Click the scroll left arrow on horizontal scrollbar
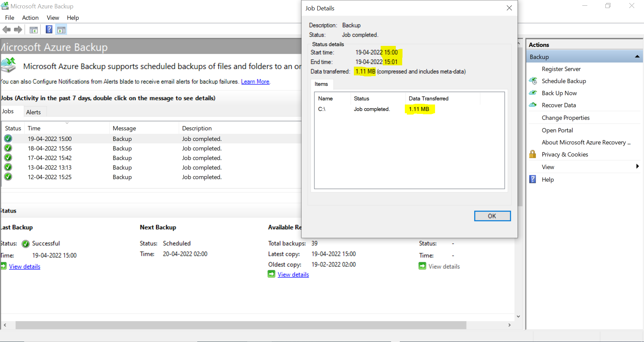The image size is (644, 342). point(5,325)
